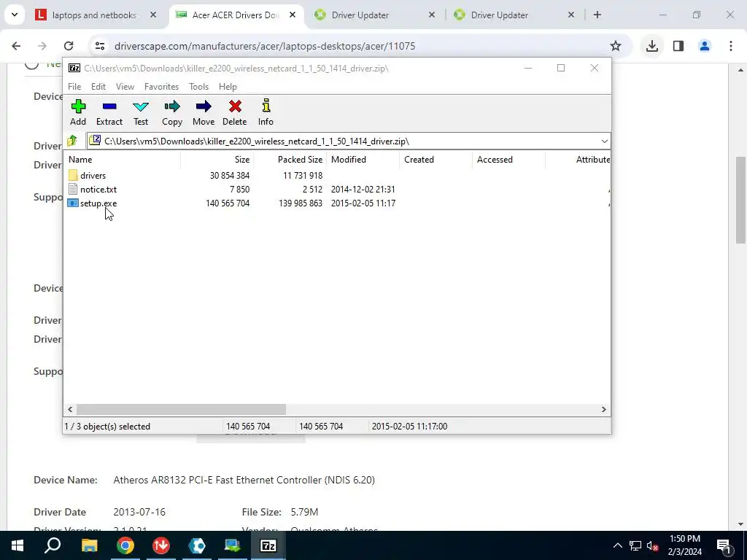Sort by Accessed column header
The height and width of the screenshot is (560, 747).
pos(508,160)
